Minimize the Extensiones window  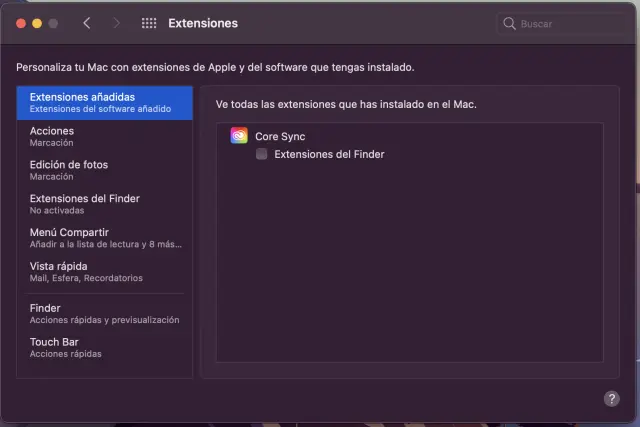[x=37, y=24]
